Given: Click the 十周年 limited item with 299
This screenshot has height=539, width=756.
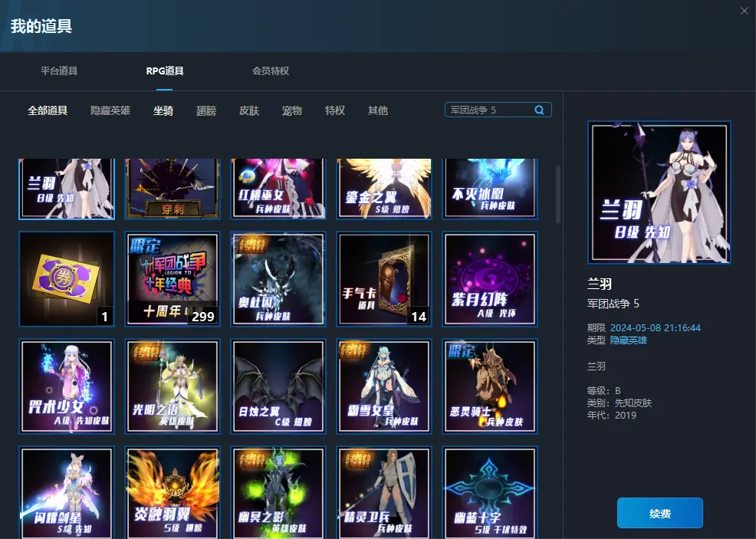Looking at the screenshot, I should (x=173, y=279).
